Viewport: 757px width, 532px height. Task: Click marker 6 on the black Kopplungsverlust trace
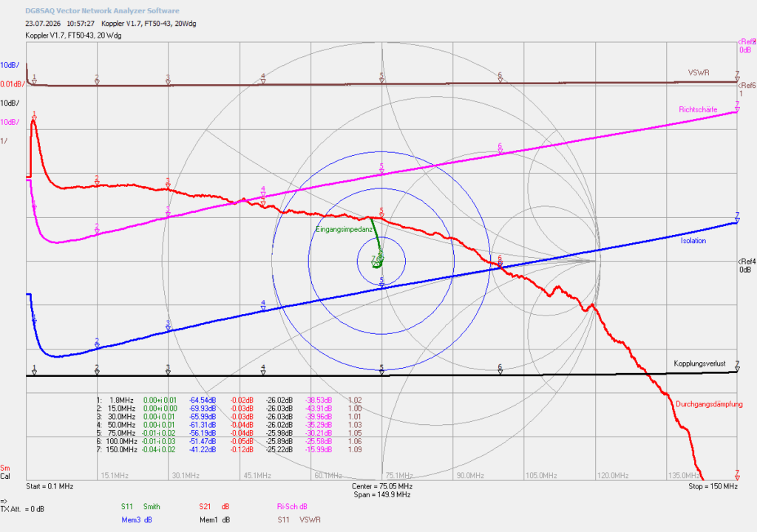pos(500,369)
